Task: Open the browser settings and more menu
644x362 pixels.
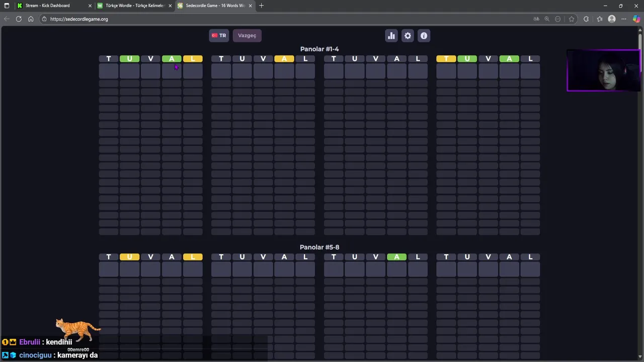Action: tap(624, 19)
